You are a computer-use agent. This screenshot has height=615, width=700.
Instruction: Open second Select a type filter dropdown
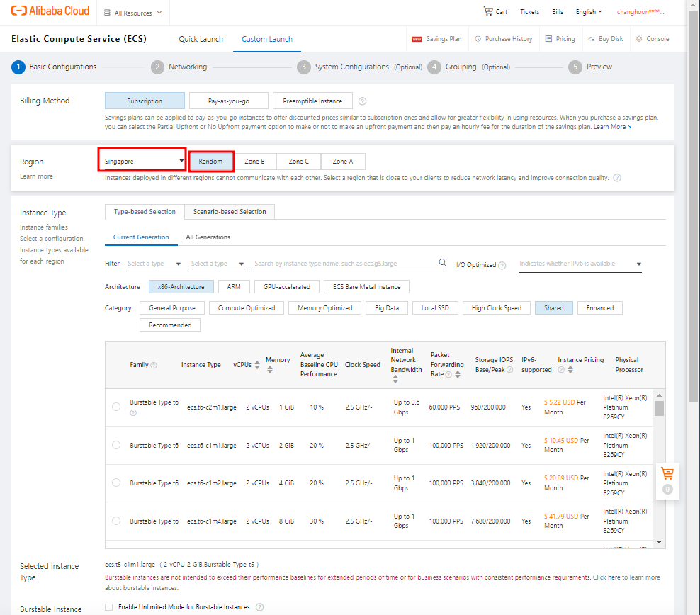[x=218, y=264]
